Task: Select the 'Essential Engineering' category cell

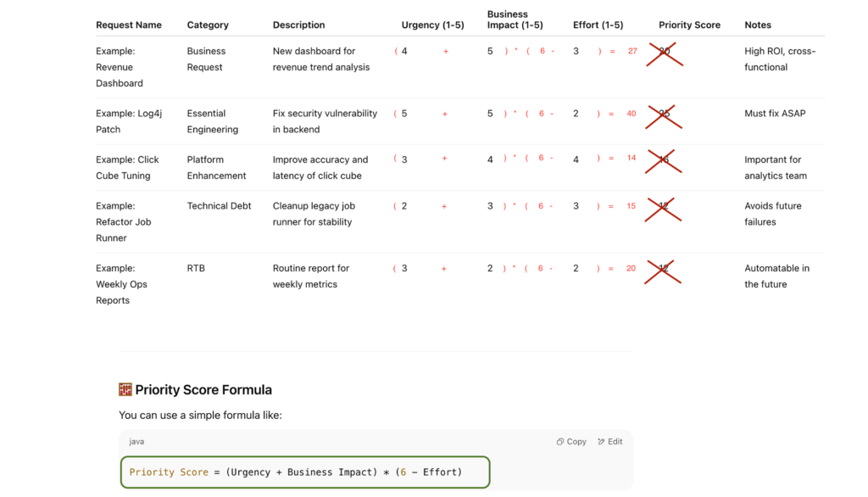Action: pyautogui.click(x=212, y=121)
